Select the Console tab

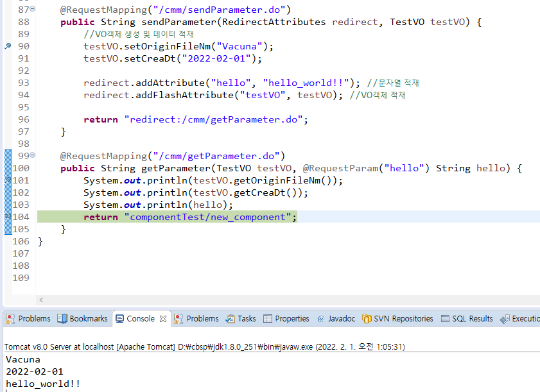click(141, 319)
